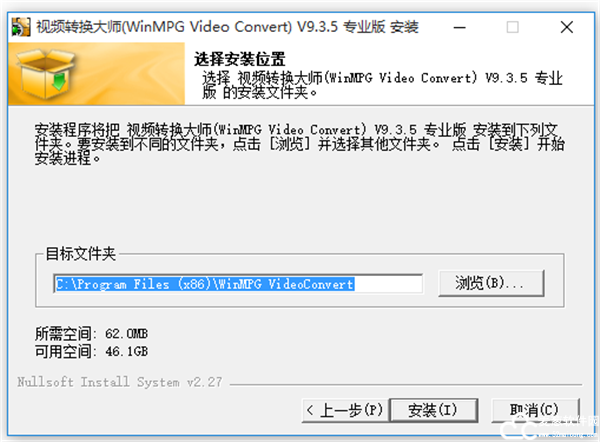Screen dimensions: 600x442
Task: Click empty area right of highlighted path text
Action: click(x=388, y=284)
